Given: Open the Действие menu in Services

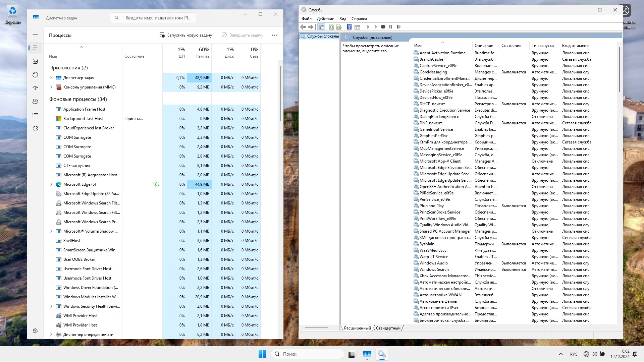Looking at the screenshot, I should (325, 19).
